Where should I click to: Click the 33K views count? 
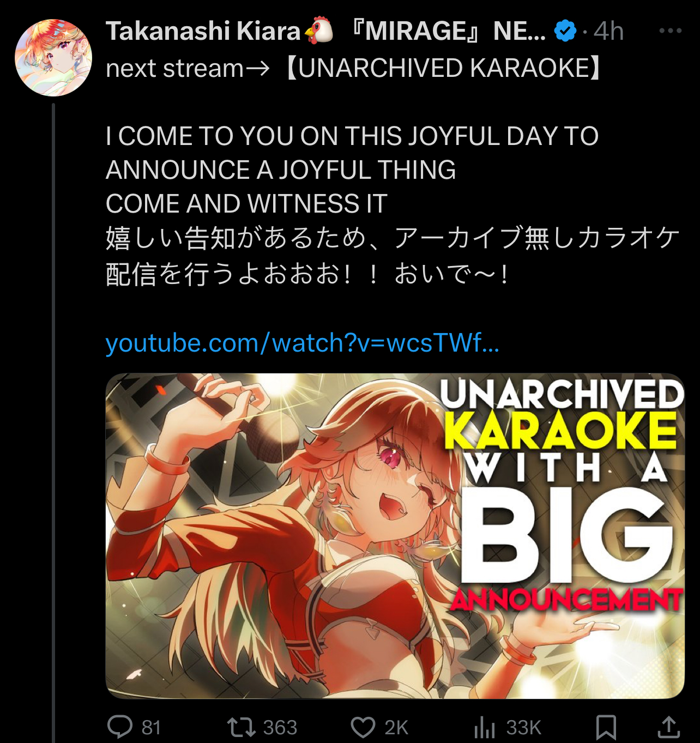pyautogui.click(x=523, y=728)
